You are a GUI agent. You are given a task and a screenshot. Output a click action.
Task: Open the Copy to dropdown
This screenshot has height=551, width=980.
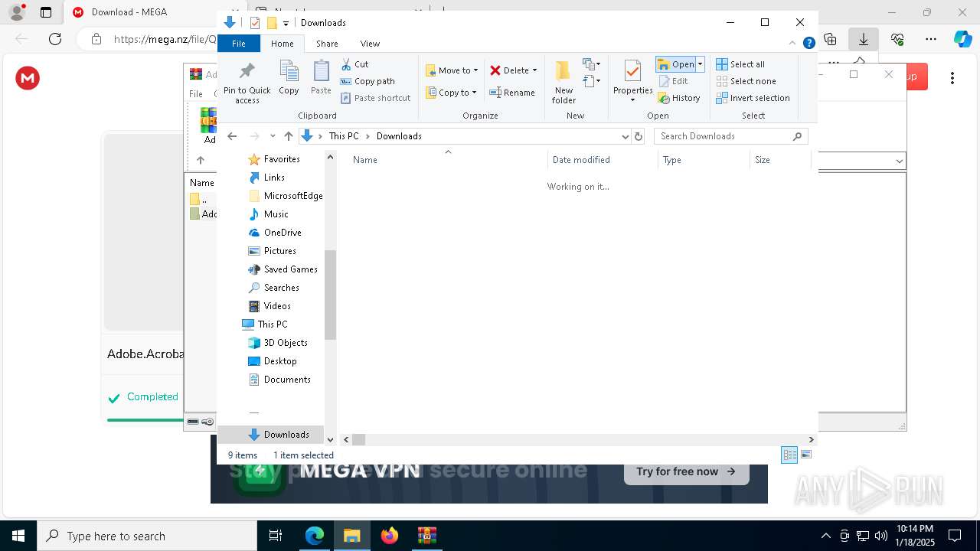pyautogui.click(x=451, y=93)
